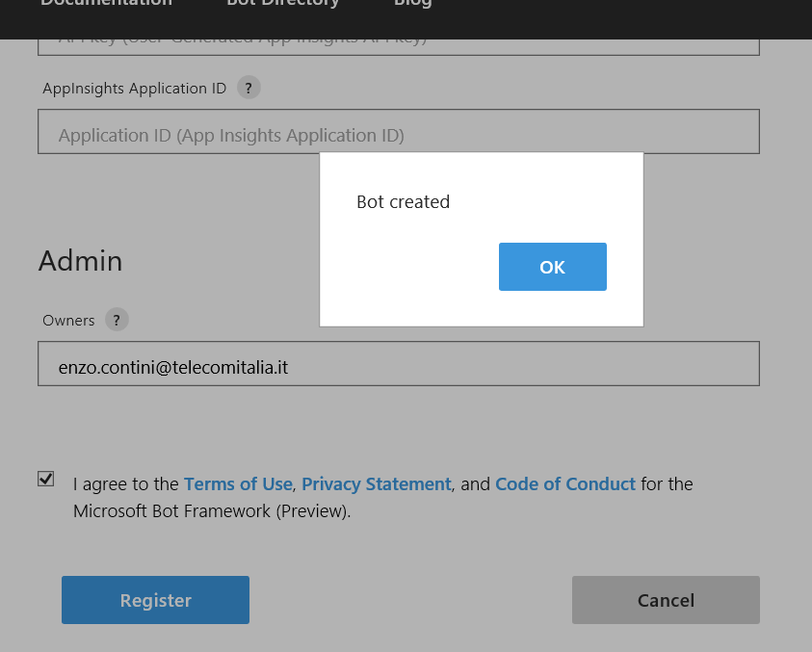
Task: Follow the Privacy Statement link
Action: point(376,483)
